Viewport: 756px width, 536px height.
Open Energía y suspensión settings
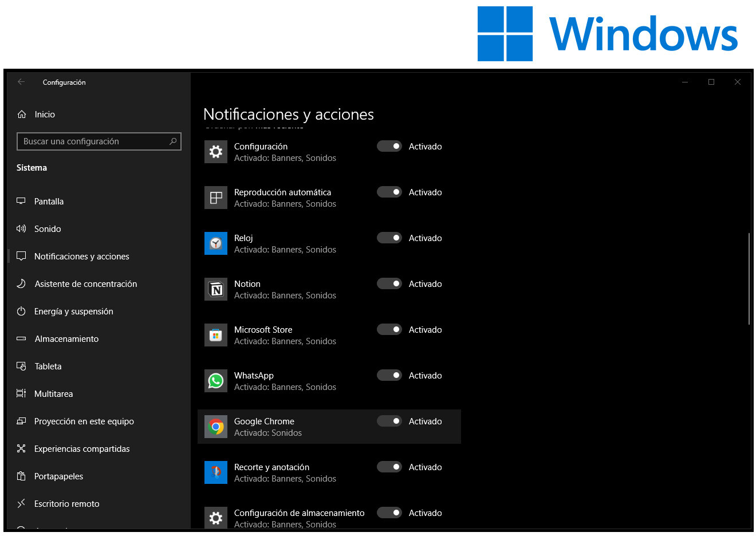click(73, 312)
